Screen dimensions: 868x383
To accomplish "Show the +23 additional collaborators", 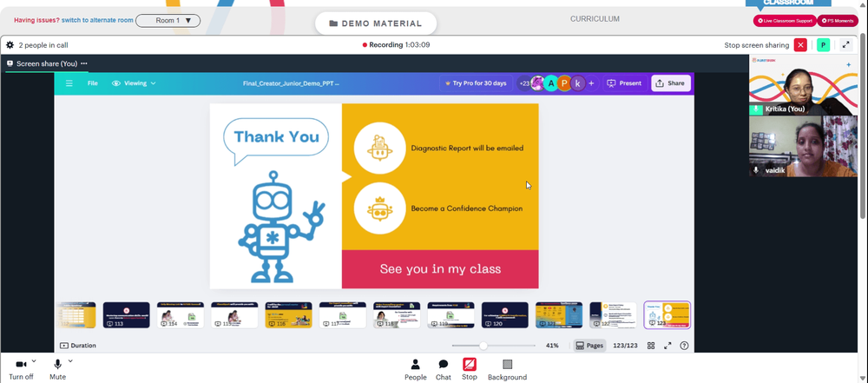I will coord(523,83).
